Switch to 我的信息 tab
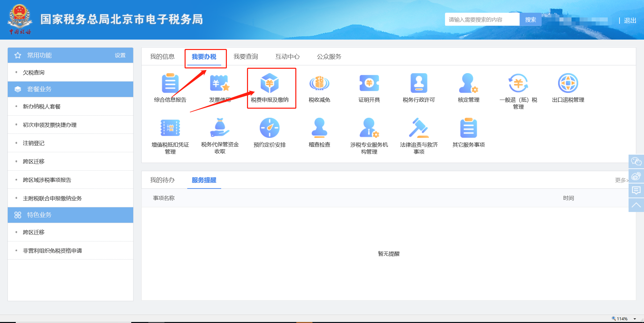 162,57
